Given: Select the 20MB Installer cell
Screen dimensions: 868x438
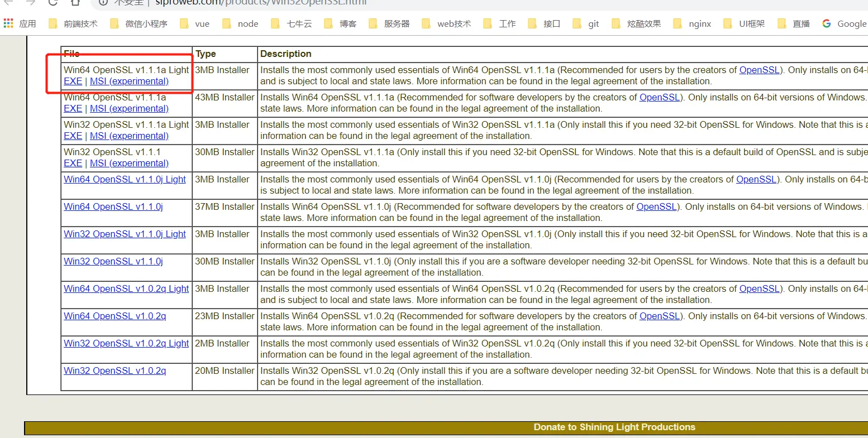Looking at the screenshot, I should (225, 376).
